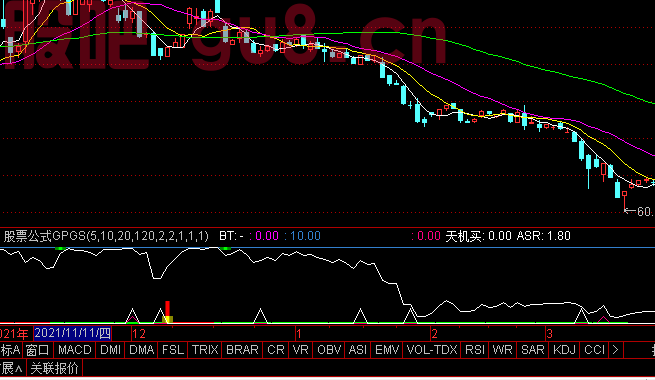Select the ASI indicator tab
Viewport: 655px width, 380px height.
[358, 350]
